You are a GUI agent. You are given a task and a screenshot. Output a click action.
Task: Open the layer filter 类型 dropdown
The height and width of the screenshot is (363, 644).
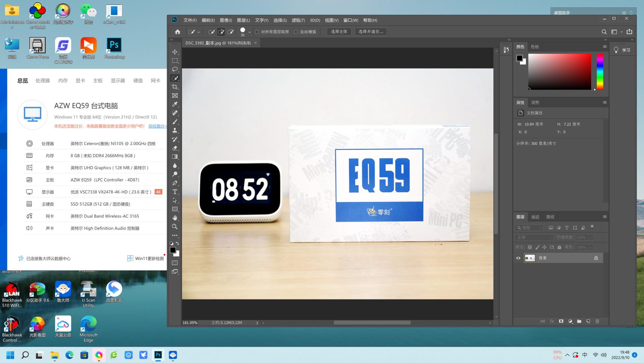pos(529,228)
